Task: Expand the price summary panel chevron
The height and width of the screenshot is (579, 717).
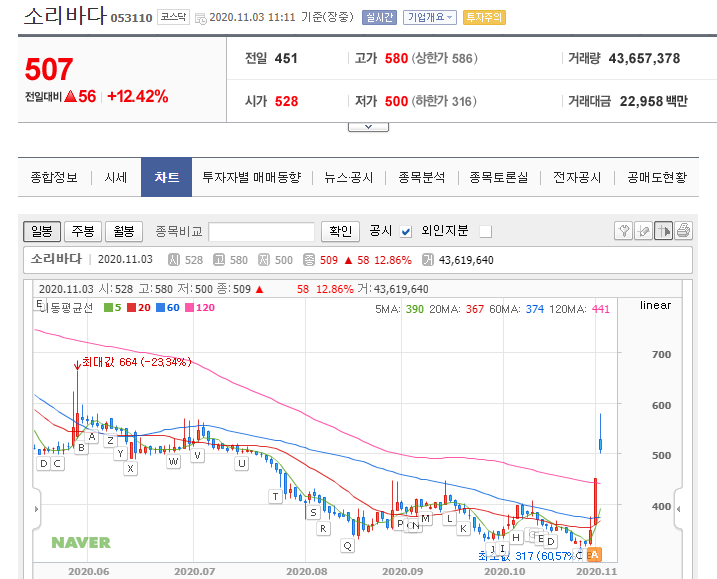Action: [x=369, y=127]
